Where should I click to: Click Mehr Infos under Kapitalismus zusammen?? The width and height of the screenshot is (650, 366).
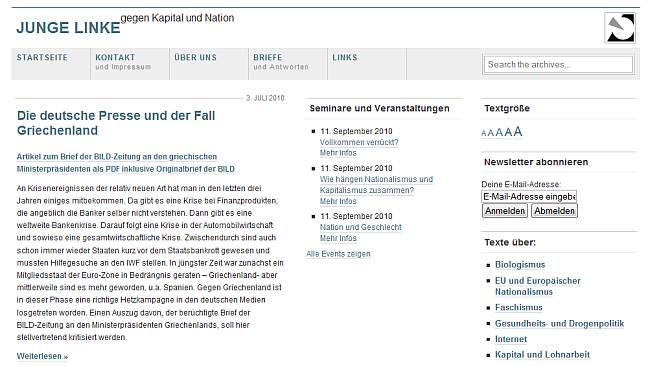point(338,201)
